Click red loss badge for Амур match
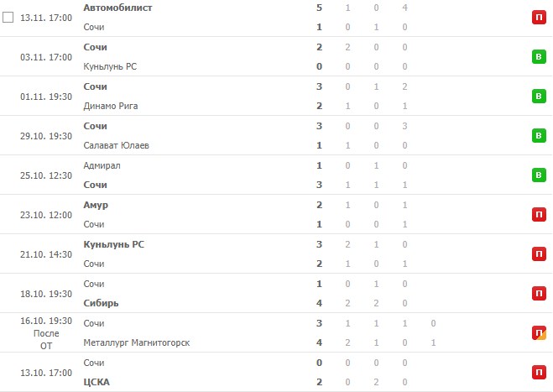This screenshot has height=392, width=553. 537,215
